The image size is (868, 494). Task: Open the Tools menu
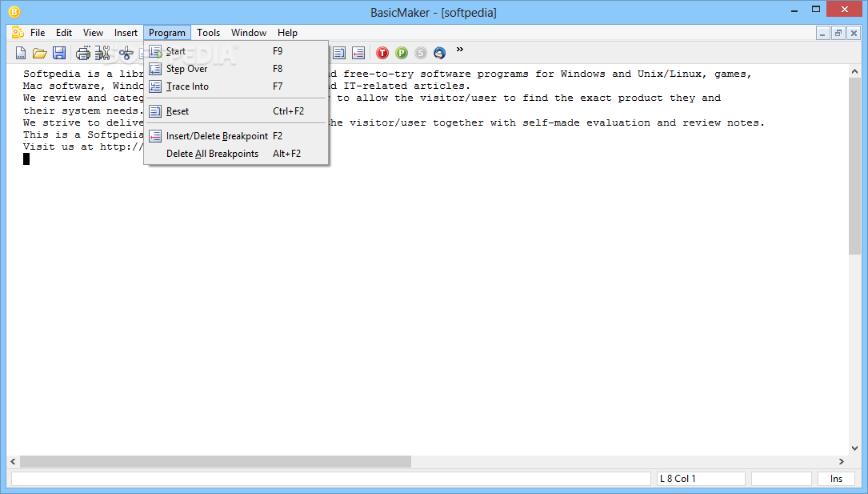pos(208,33)
